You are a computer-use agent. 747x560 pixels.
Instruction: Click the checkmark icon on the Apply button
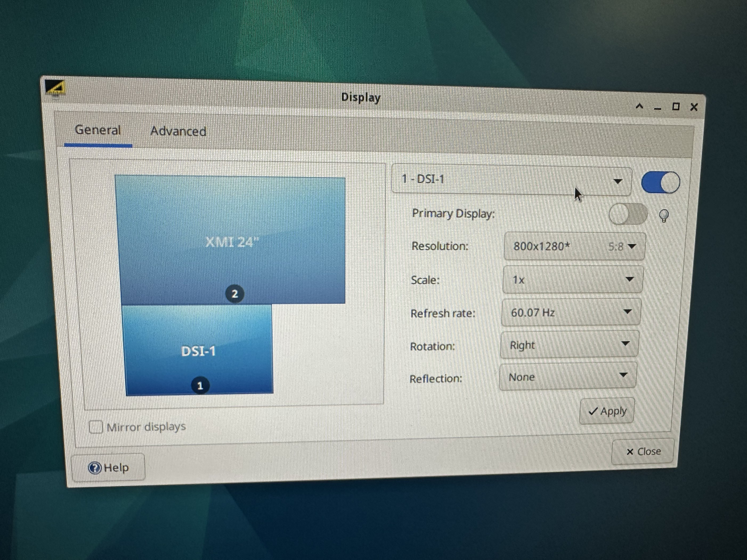pyautogui.click(x=593, y=411)
